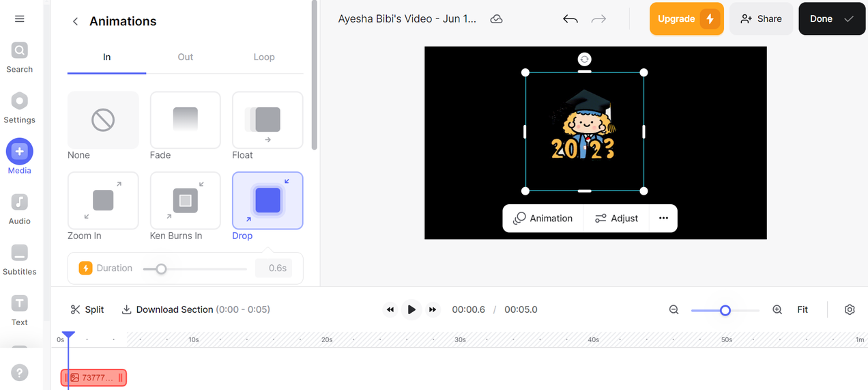The height and width of the screenshot is (390, 868).
Task: Go back from Animations panel
Action: coord(75,22)
